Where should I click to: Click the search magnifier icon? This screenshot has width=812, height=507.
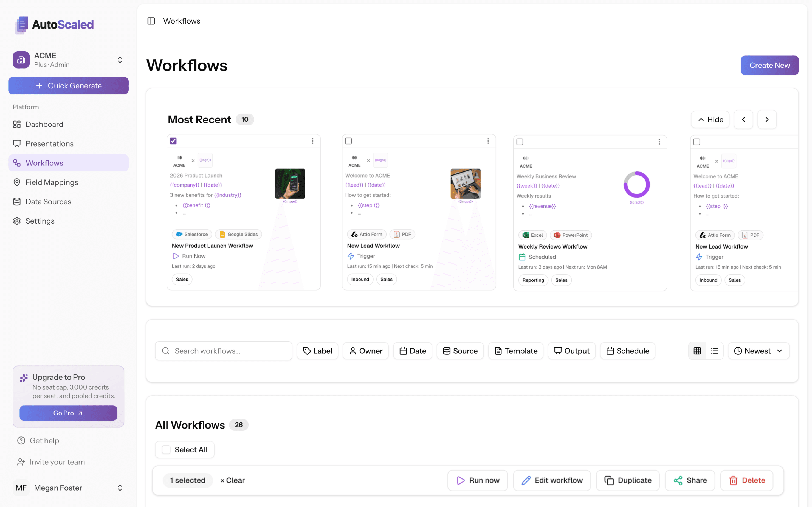point(166,351)
